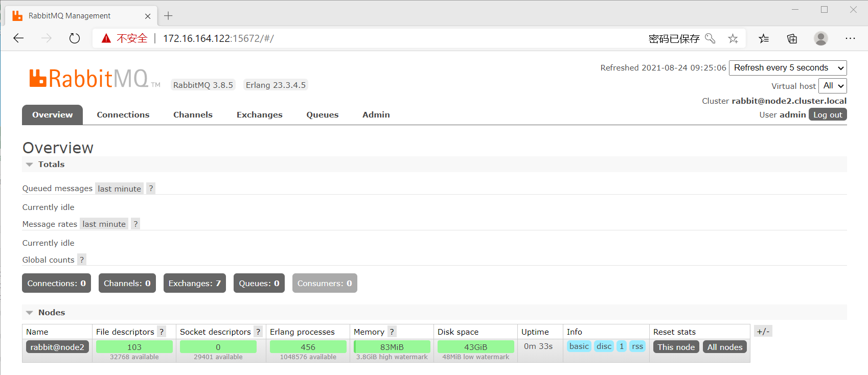Click the browser address bar URL
The image size is (868, 375).
[x=218, y=38]
